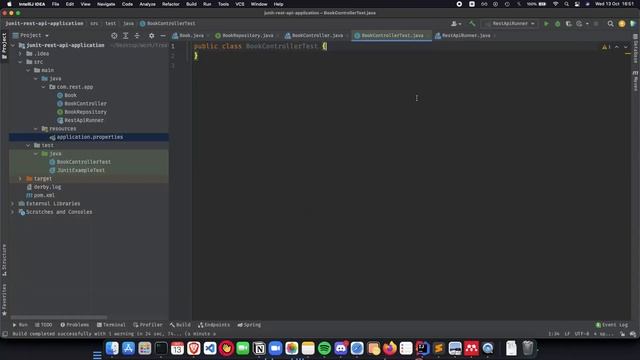Click UTF-8 encoding in status bar
The image size is (640, 360).
coord(582,334)
